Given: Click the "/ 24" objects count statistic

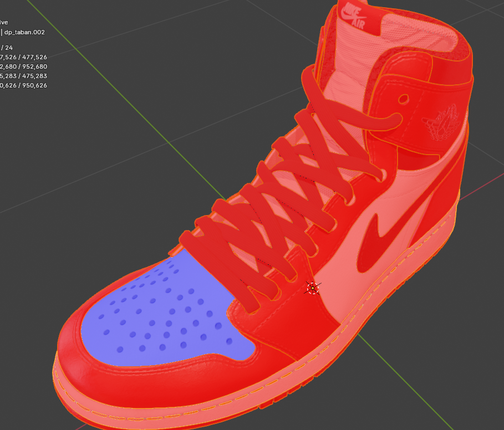Looking at the screenshot, I should [x=7, y=48].
